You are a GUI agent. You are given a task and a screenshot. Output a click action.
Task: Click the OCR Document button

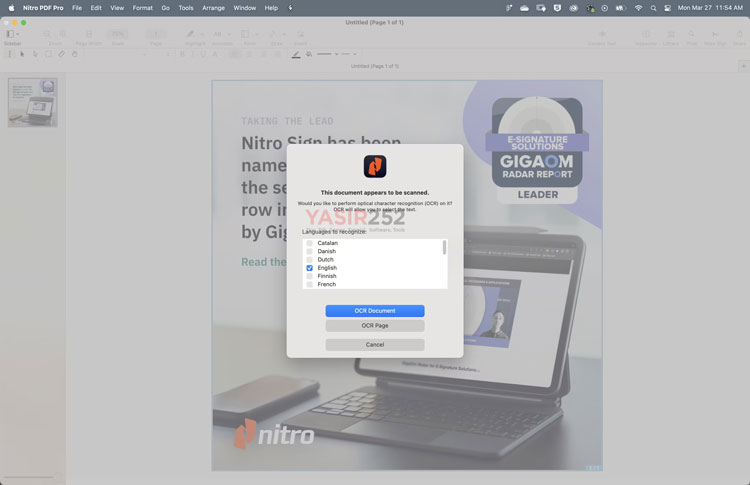tap(375, 311)
